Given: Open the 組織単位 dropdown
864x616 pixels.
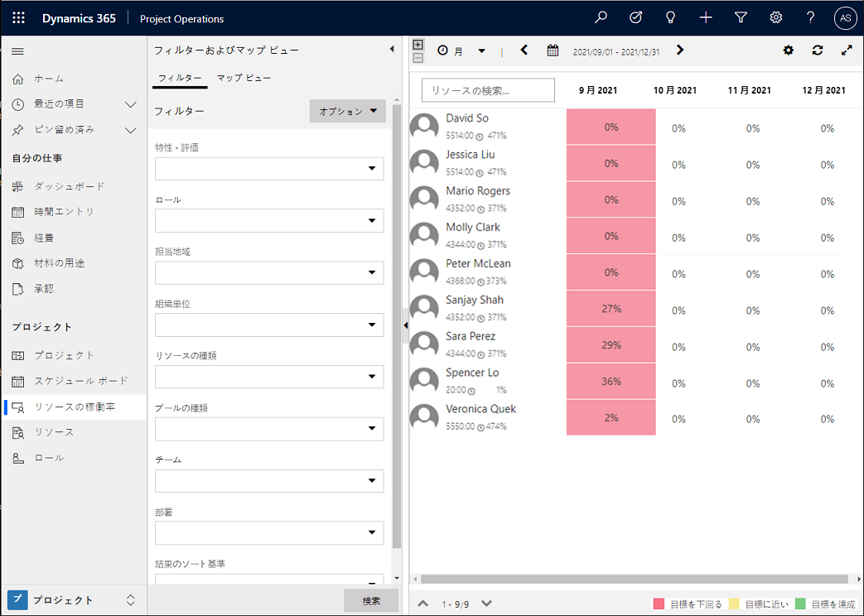Looking at the screenshot, I should tap(269, 325).
